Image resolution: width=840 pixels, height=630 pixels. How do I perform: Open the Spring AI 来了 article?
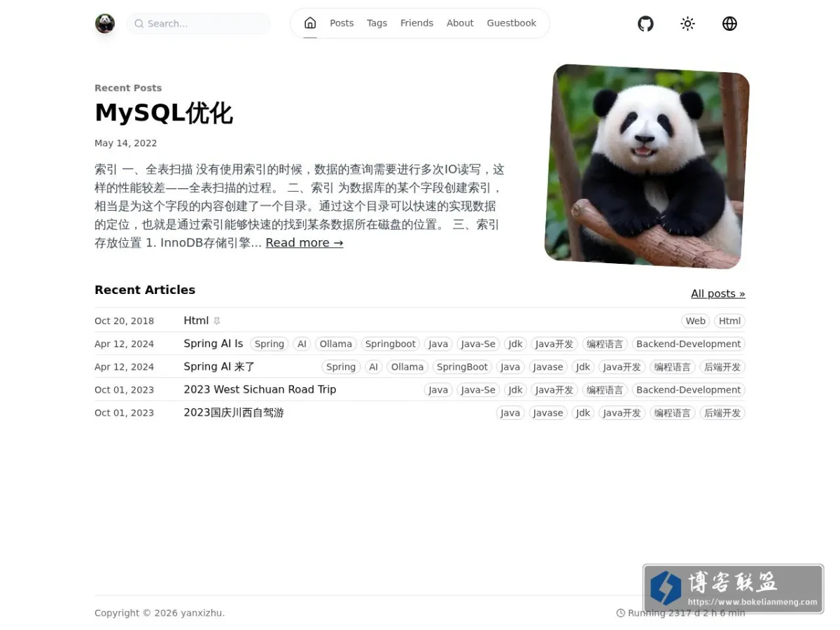pyautogui.click(x=219, y=367)
